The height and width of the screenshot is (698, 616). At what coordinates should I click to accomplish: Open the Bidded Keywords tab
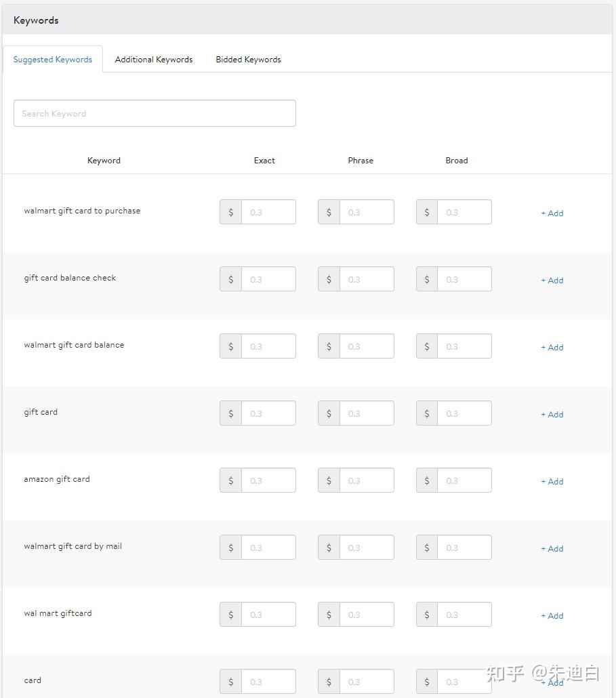(x=248, y=60)
